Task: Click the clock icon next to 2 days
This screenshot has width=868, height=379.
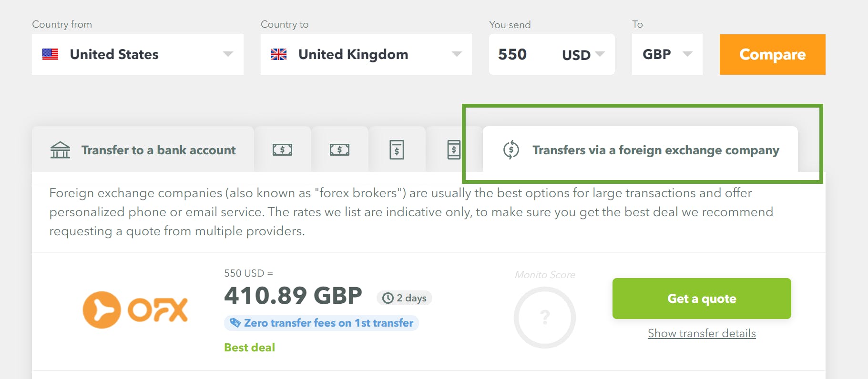Action: [387, 298]
